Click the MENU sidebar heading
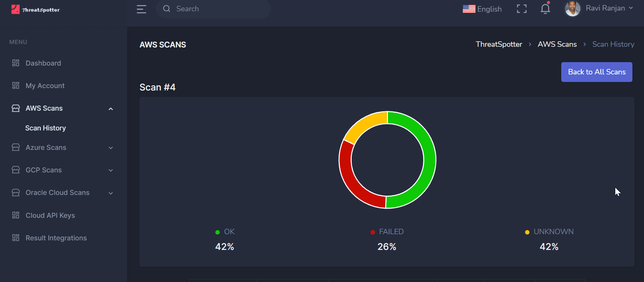This screenshot has height=282, width=644. [x=18, y=42]
